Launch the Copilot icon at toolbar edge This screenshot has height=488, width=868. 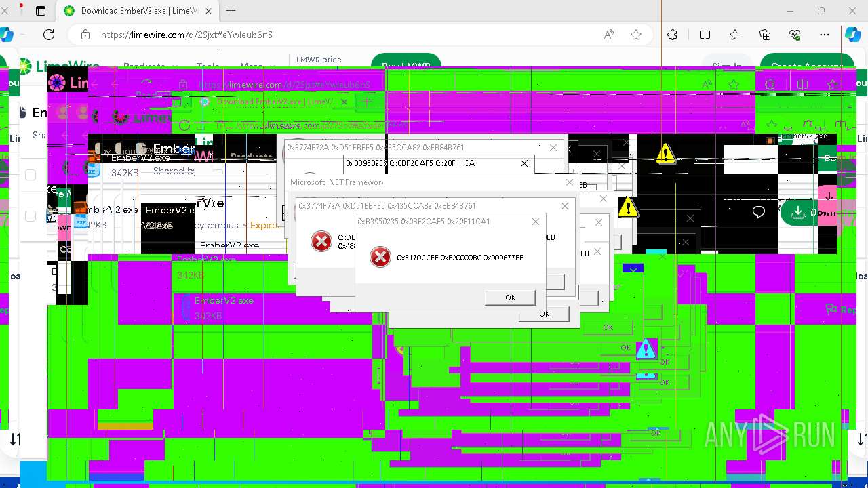[853, 35]
